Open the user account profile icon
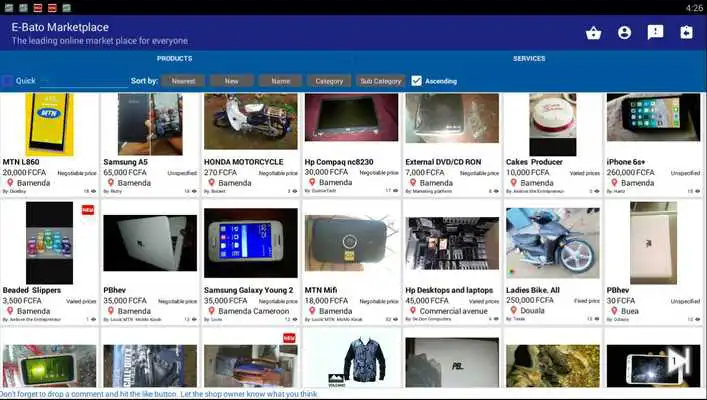 [x=624, y=32]
